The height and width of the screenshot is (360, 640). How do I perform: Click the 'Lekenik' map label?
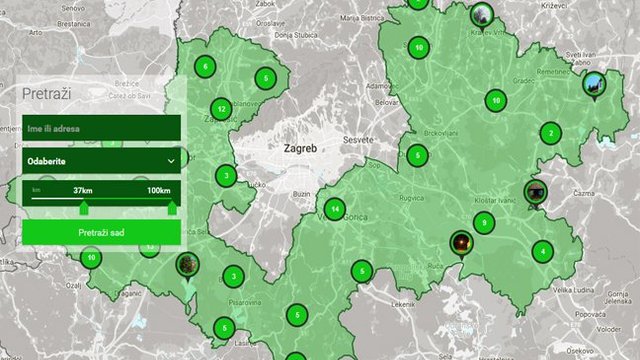pos(403,304)
